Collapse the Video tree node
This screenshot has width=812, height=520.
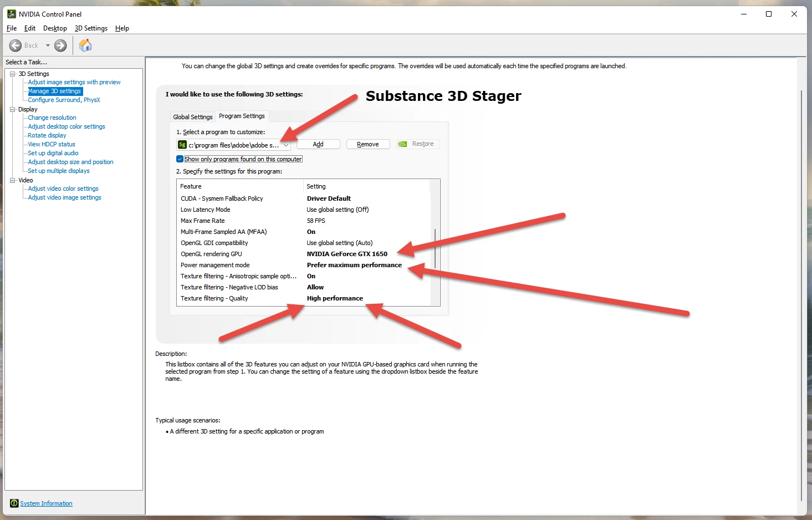[13, 180]
